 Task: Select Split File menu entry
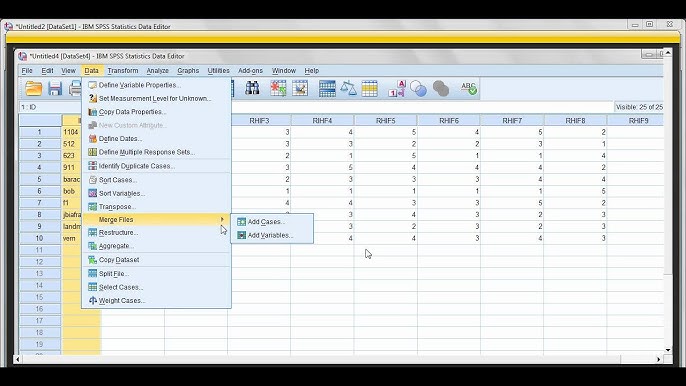[x=156, y=274]
